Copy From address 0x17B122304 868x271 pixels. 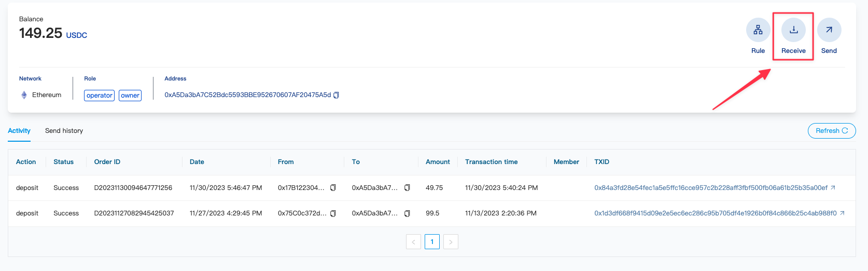click(333, 188)
